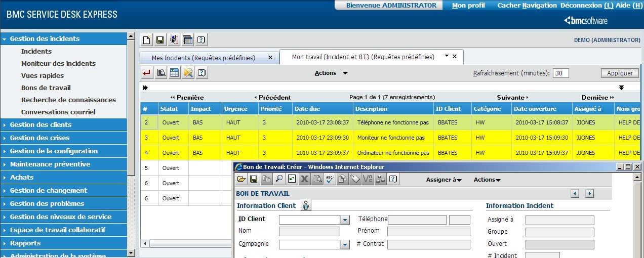644x258 pixels.
Task: Click the Téléphone field in Bon de Travail
Action: (417, 220)
